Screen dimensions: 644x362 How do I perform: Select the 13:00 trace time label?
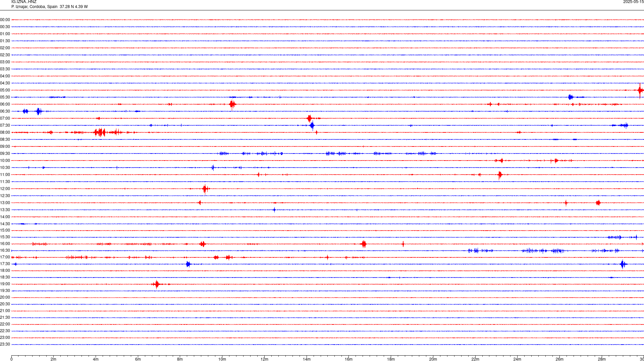click(x=5, y=203)
